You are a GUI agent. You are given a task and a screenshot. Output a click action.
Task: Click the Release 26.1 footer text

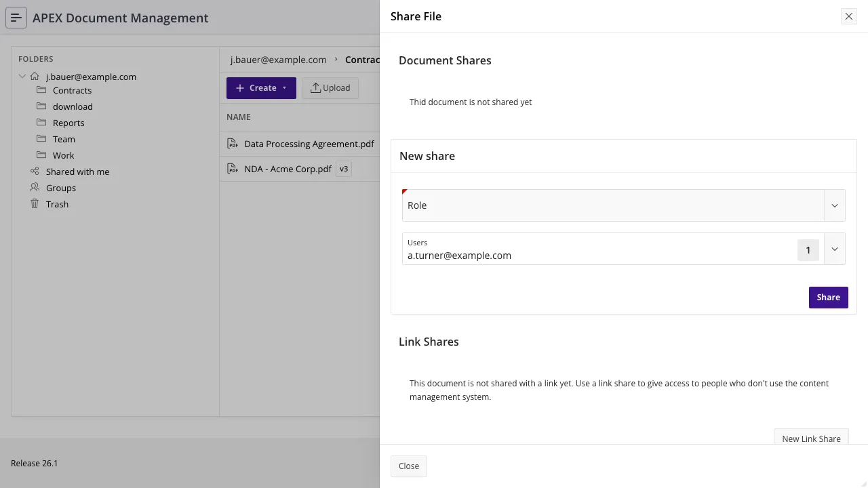pos(35,464)
